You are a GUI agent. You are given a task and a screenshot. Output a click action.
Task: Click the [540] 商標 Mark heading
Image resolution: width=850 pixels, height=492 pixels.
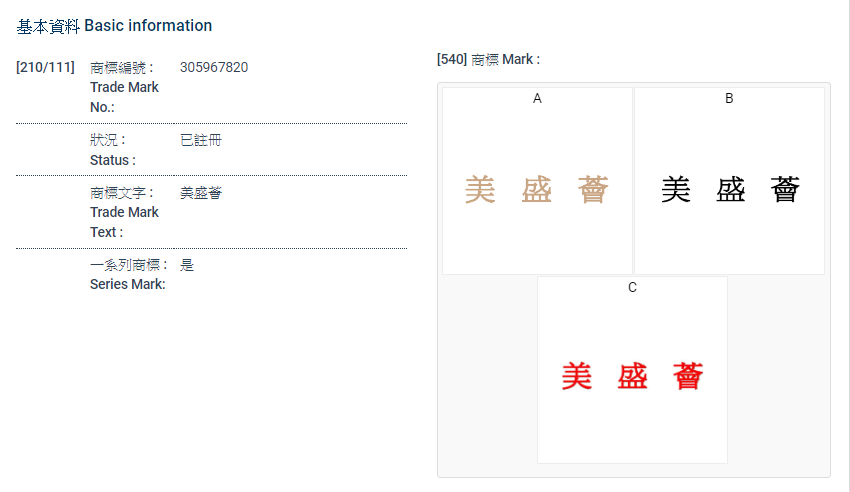click(x=488, y=60)
